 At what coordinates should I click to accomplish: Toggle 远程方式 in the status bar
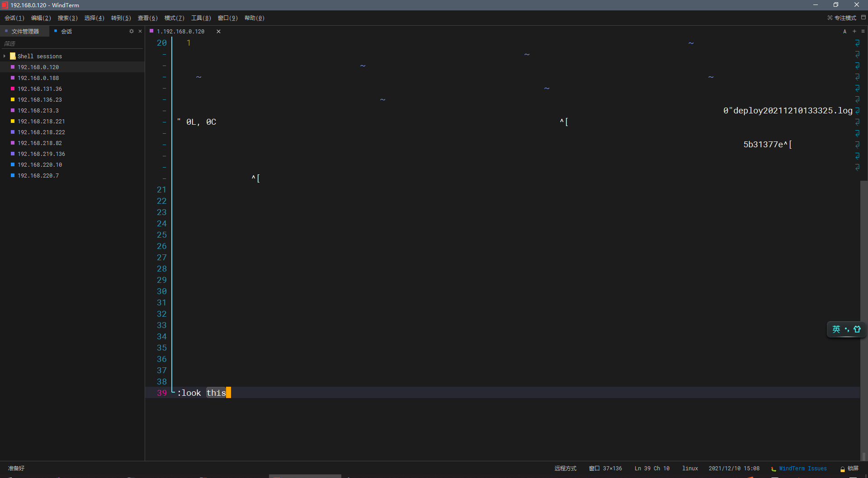click(x=565, y=469)
